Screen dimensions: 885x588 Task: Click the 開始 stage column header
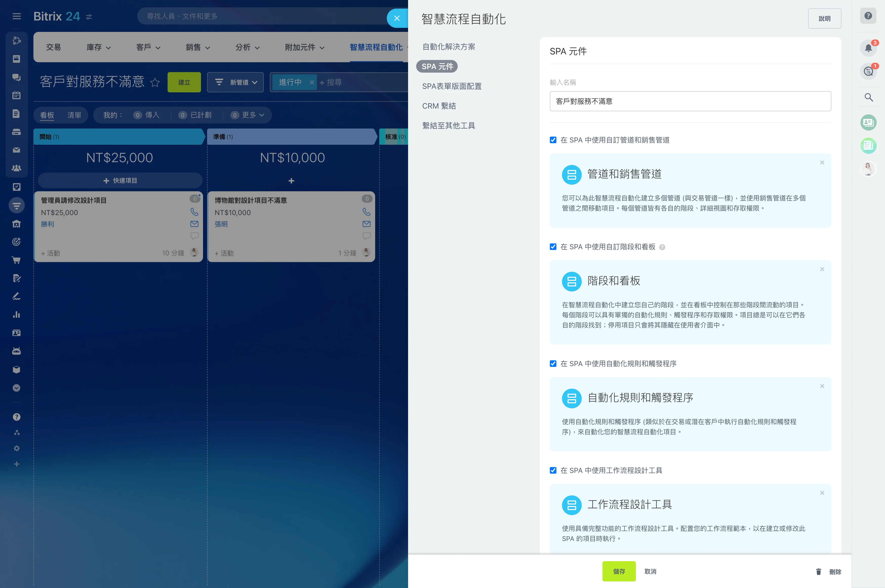(120, 137)
